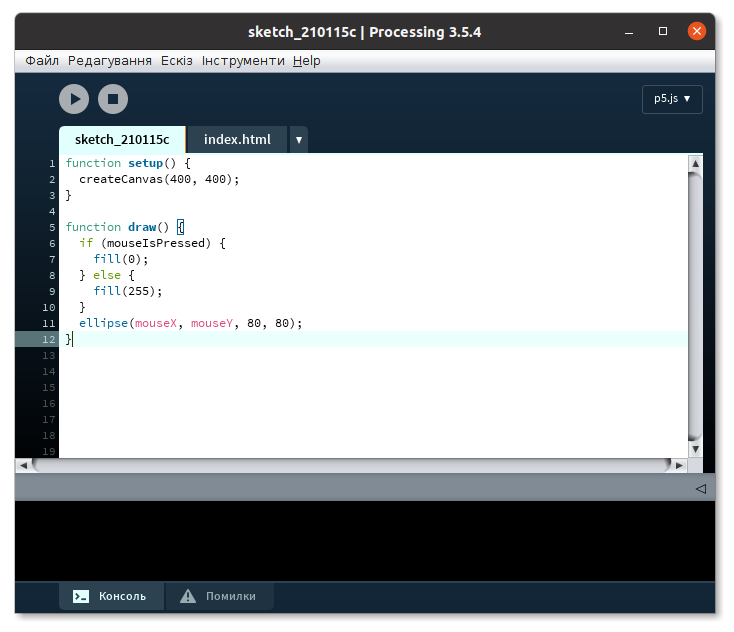The image size is (734, 632).
Task: Open the tab options arrow menu
Action: 299,140
